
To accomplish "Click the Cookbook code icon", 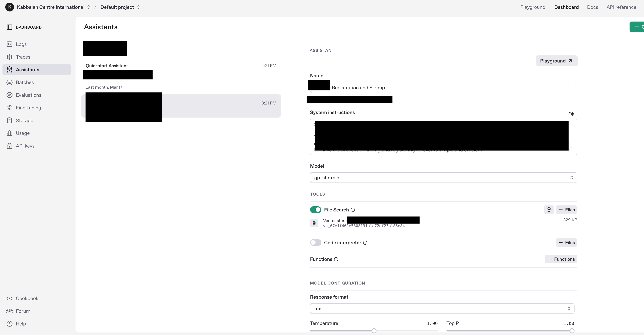I will click(x=10, y=298).
